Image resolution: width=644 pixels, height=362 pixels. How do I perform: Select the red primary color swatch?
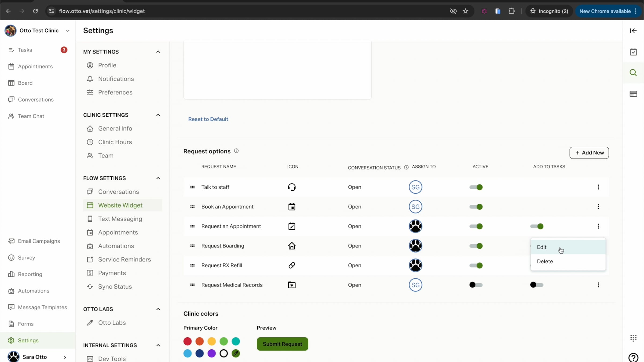[187, 341]
